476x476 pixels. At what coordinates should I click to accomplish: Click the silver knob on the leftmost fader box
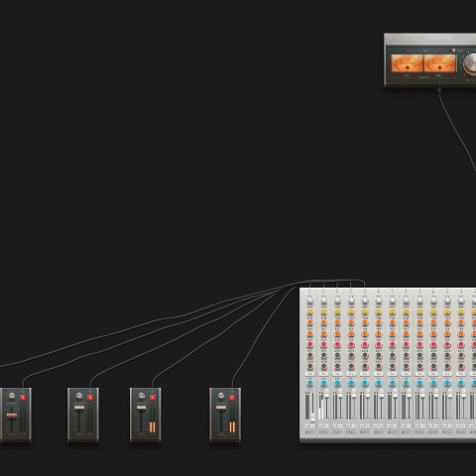[12, 396]
